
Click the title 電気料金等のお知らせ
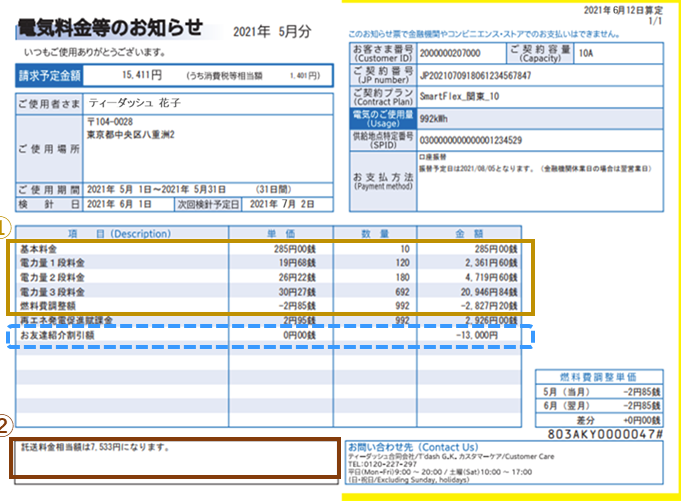[110, 28]
